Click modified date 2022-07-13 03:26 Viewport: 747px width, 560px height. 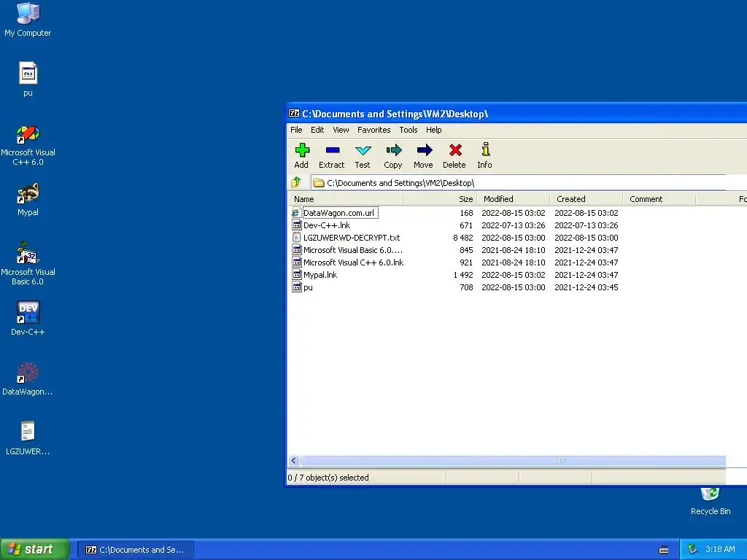pos(513,225)
